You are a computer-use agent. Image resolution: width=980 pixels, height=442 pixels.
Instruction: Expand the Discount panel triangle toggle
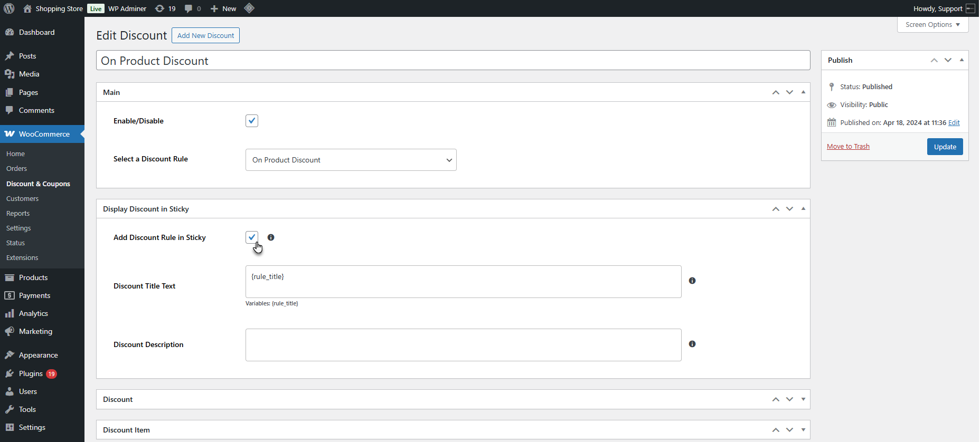pyautogui.click(x=803, y=399)
